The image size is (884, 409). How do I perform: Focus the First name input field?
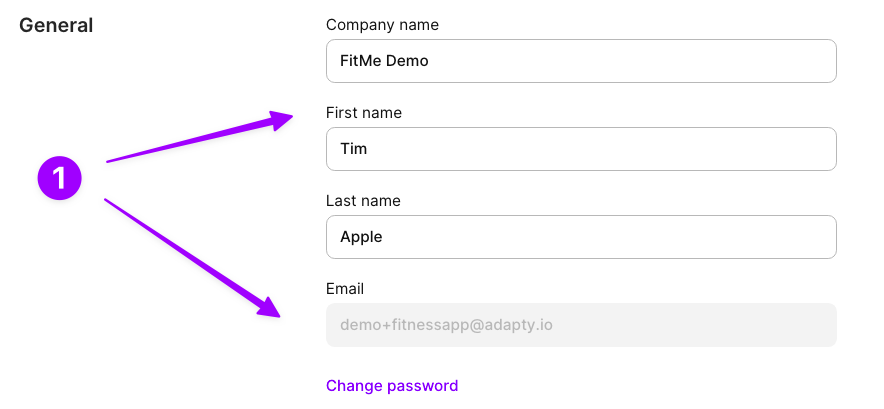[x=581, y=149]
